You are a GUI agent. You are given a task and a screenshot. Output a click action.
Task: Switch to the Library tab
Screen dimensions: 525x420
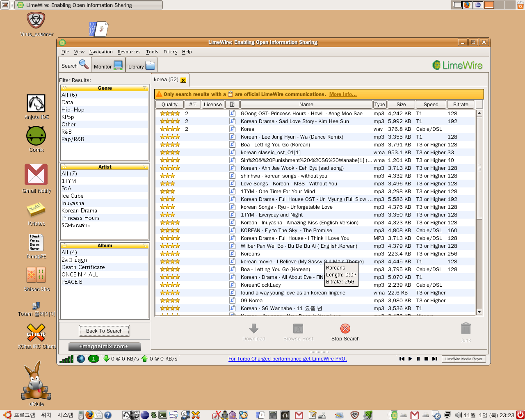141,66
